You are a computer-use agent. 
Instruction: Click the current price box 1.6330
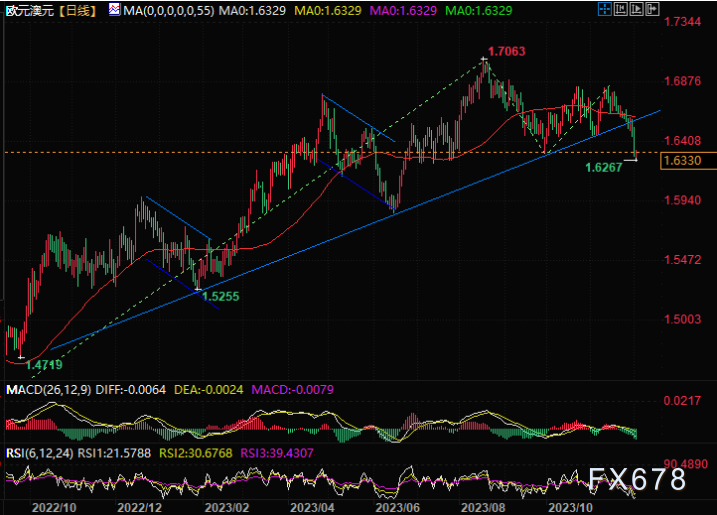coord(689,161)
